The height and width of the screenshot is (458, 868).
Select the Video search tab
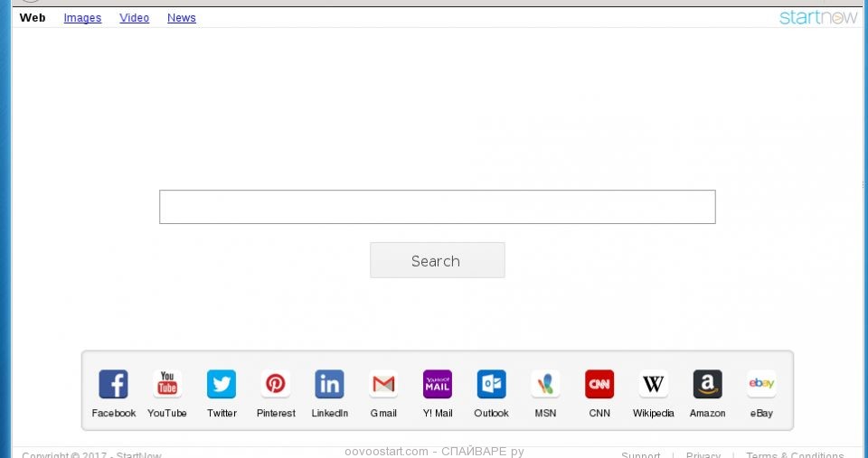(x=134, y=18)
